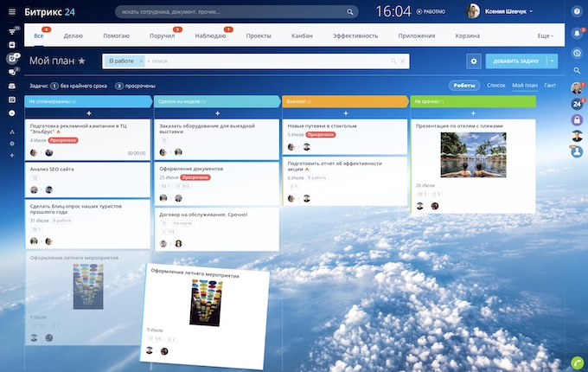Screen dimensions: 588x372
Task: Expand the Еще menu dropdown
Action: click(545, 36)
